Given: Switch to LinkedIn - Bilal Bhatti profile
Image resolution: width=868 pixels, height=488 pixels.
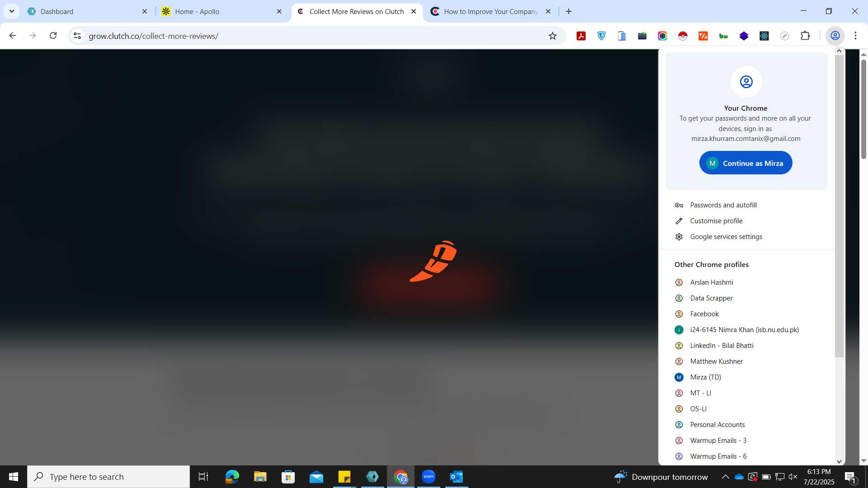Looking at the screenshot, I should pos(746,346).
